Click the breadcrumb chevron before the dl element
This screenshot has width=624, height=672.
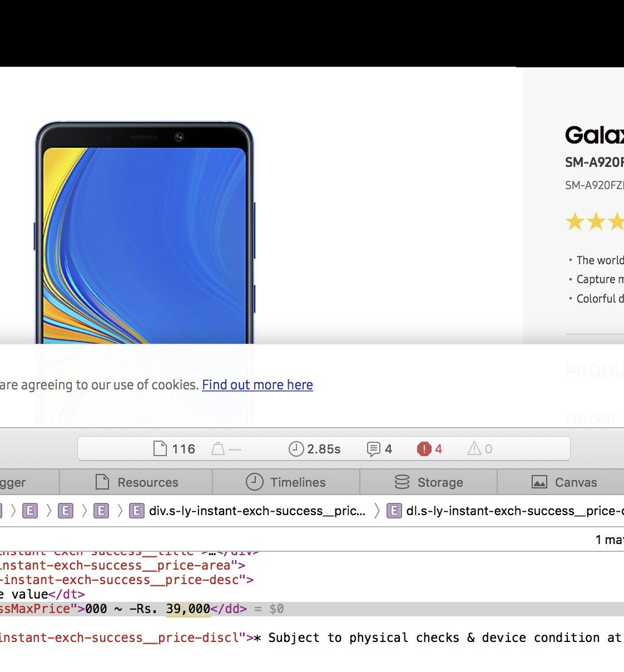[377, 511]
